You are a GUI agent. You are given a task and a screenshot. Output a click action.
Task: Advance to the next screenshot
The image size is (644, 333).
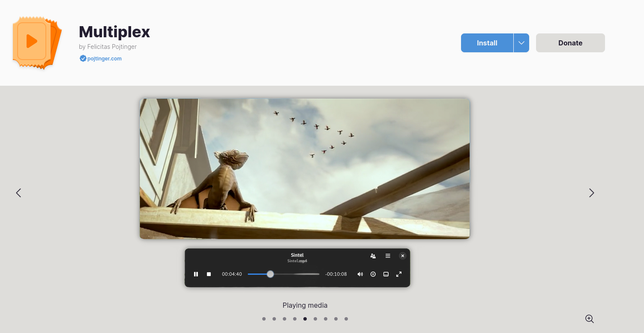(x=591, y=193)
